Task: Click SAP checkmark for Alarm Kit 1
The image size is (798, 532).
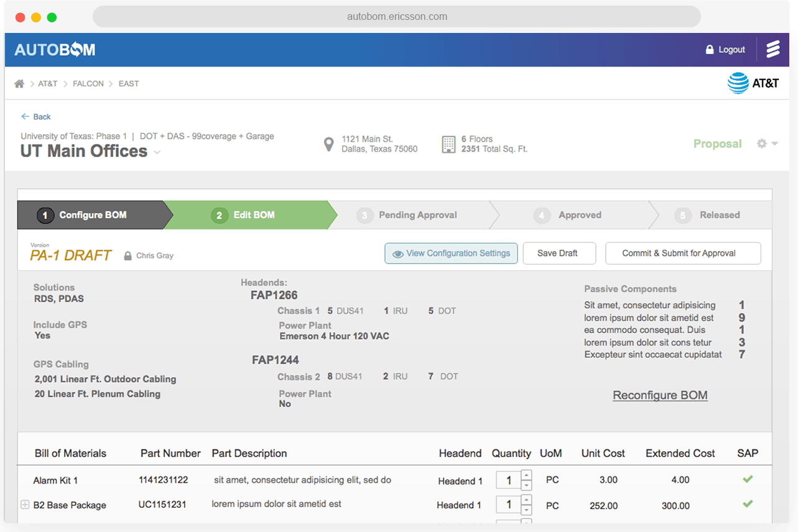Action: pyautogui.click(x=748, y=479)
